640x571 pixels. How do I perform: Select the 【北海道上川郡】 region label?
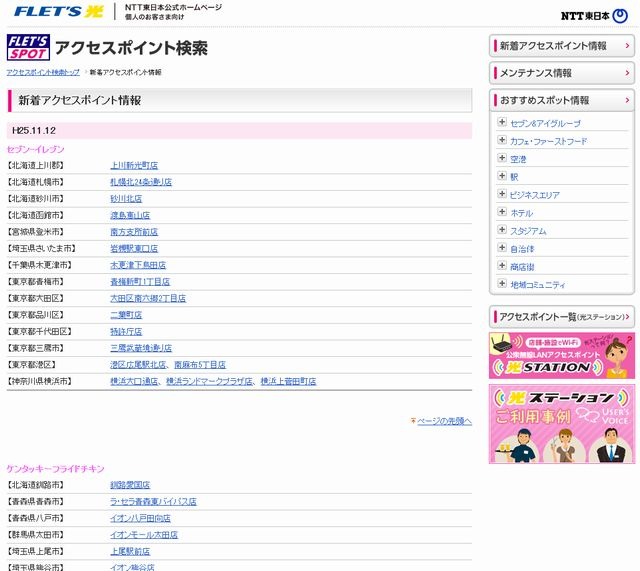[36, 165]
